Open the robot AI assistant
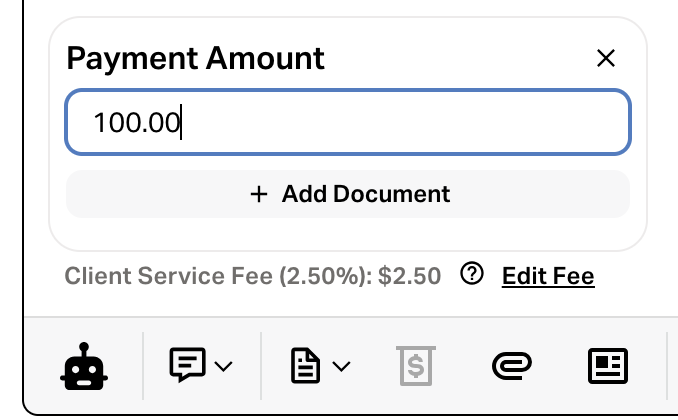 tap(81, 367)
